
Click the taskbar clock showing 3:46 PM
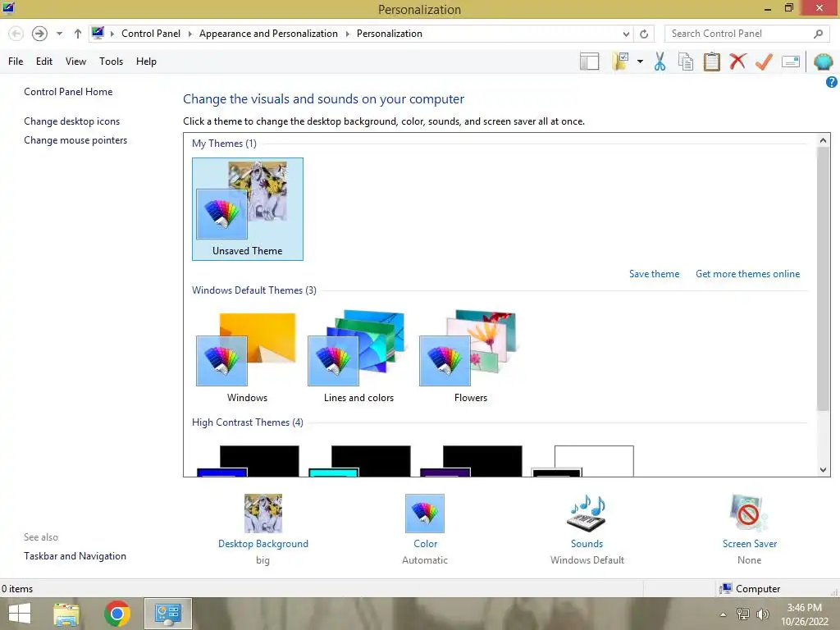click(x=804, y=614)
